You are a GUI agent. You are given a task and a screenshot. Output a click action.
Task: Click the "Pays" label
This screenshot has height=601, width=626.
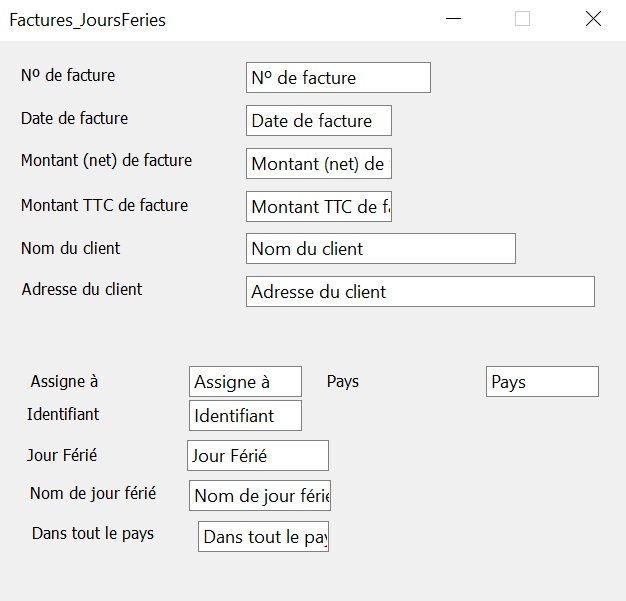point(343,382)
